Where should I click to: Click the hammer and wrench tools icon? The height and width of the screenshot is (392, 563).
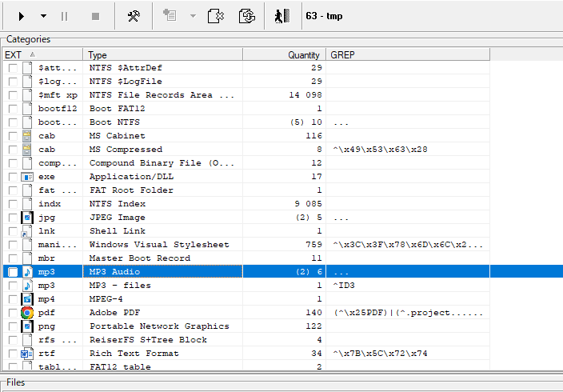click(x=134, y=16)
